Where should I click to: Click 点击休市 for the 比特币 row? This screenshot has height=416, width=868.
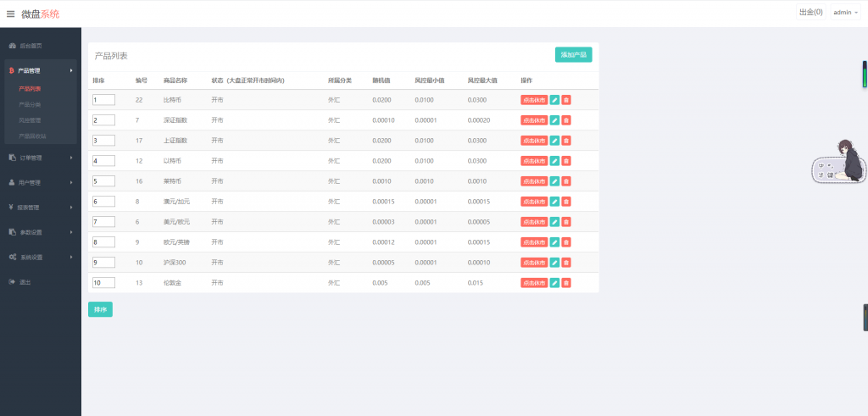point(534,100)
